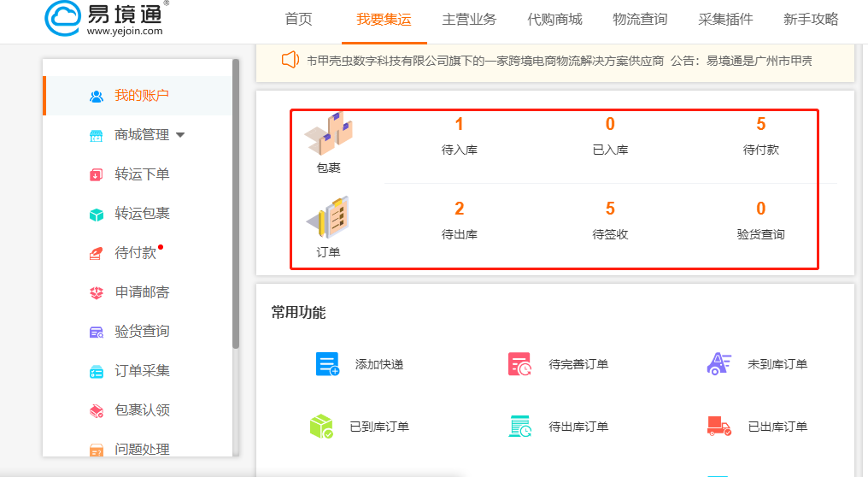Open the 已到库订单 function label
This screenshot has height=477, width=868.
pos(379,427)
